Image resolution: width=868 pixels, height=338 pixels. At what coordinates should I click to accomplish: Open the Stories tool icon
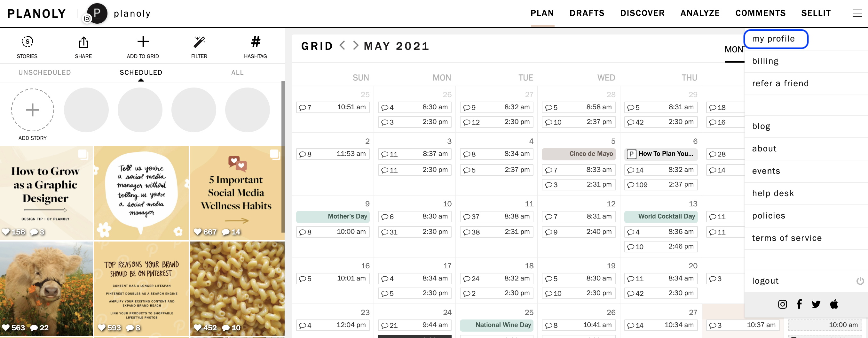point(27,42)
